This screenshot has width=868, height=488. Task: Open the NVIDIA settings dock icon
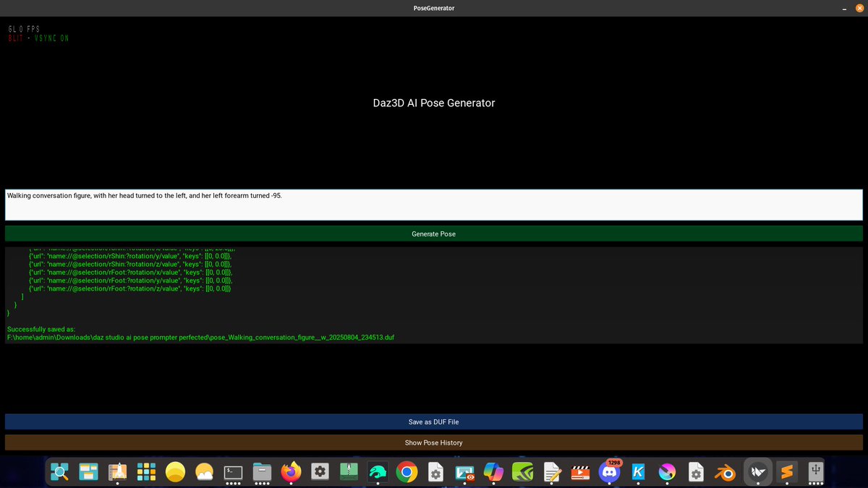coord(523,473)
